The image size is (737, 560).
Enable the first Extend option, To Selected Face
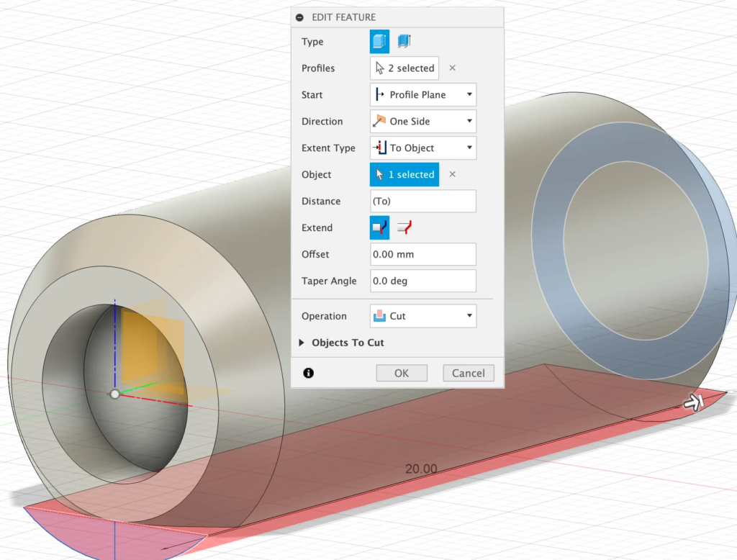click(379, 227)
